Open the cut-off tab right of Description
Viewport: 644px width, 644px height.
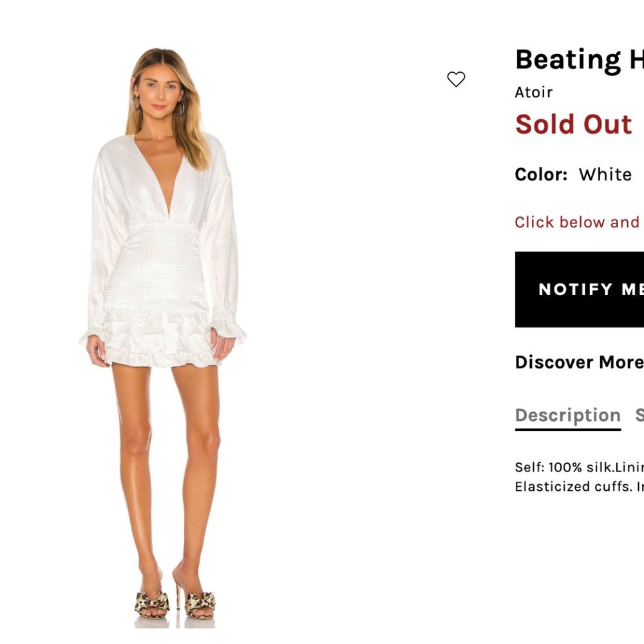639,415
